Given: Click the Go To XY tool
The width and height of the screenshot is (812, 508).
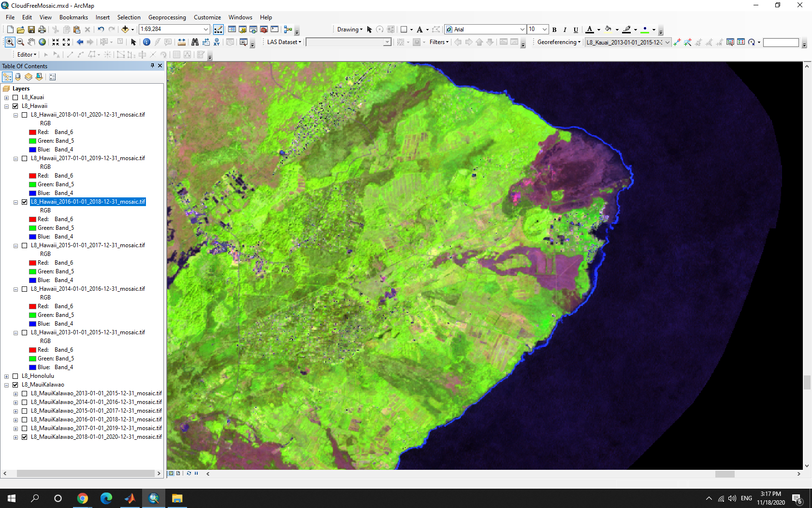Looking at the screenshot, I should pos(217,42).
